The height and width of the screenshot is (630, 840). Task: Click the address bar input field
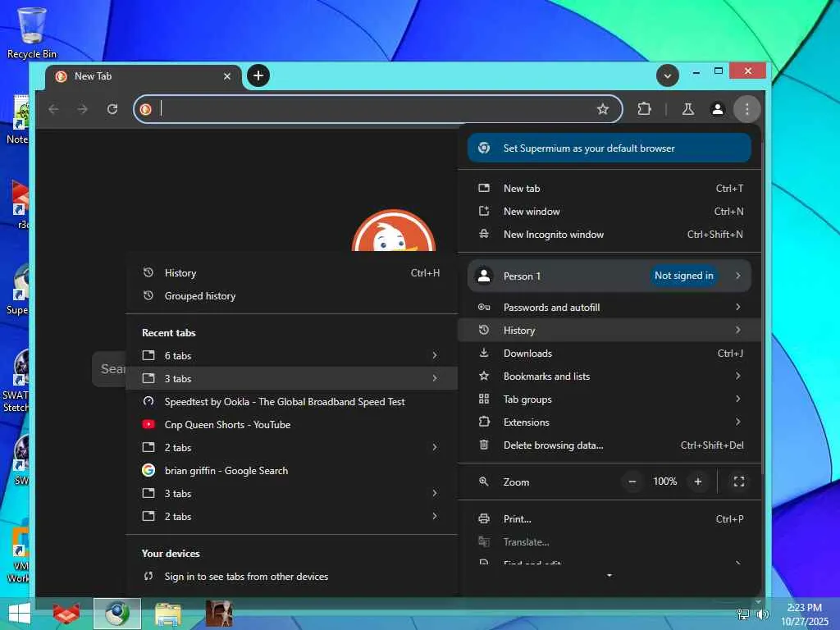(373, 109)
